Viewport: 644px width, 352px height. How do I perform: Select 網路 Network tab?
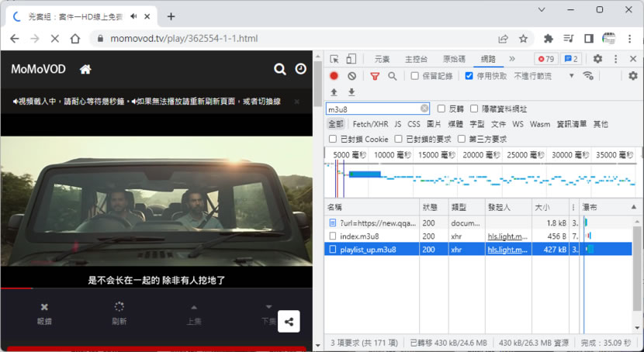pos(488,59)
